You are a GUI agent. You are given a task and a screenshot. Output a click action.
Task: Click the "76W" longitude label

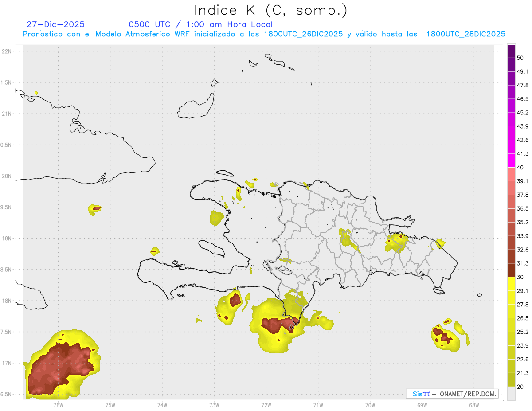tap(58, 405)
